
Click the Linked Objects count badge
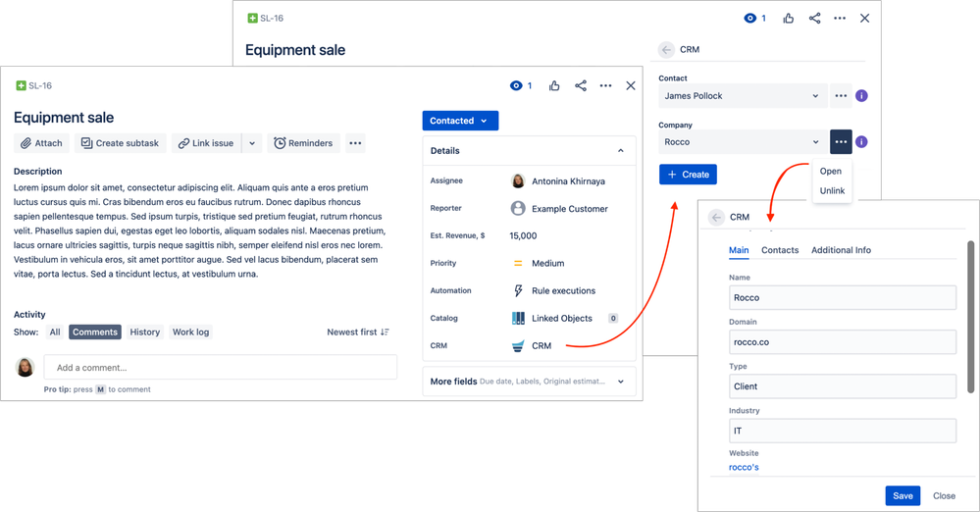click(613, 318)
